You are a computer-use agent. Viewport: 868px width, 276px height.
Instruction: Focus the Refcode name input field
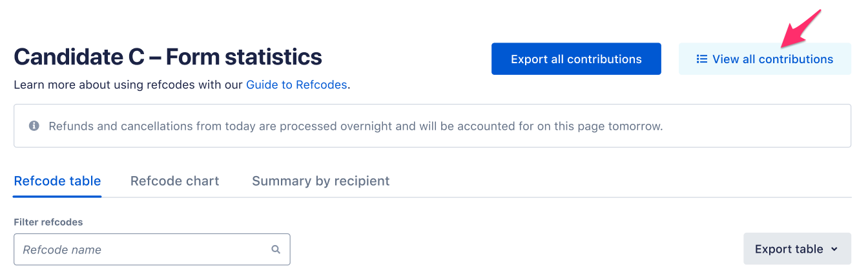click(152, 250)
